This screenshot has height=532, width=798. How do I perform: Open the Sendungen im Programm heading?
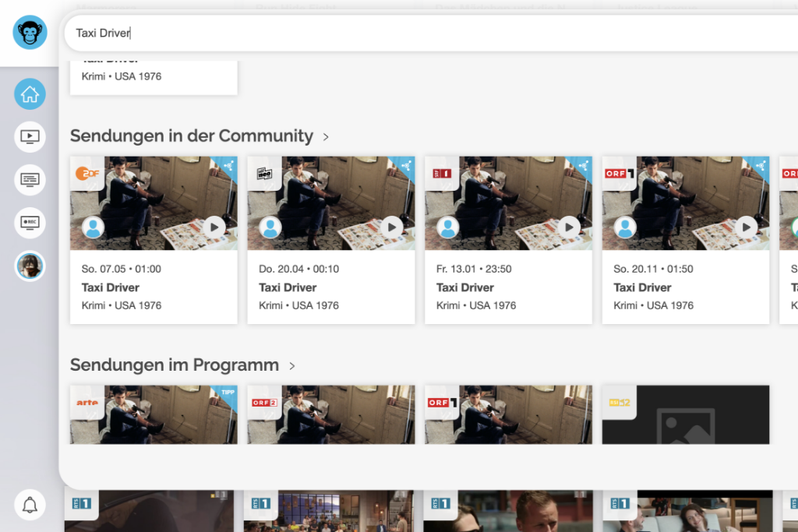[x=175, y=365]
